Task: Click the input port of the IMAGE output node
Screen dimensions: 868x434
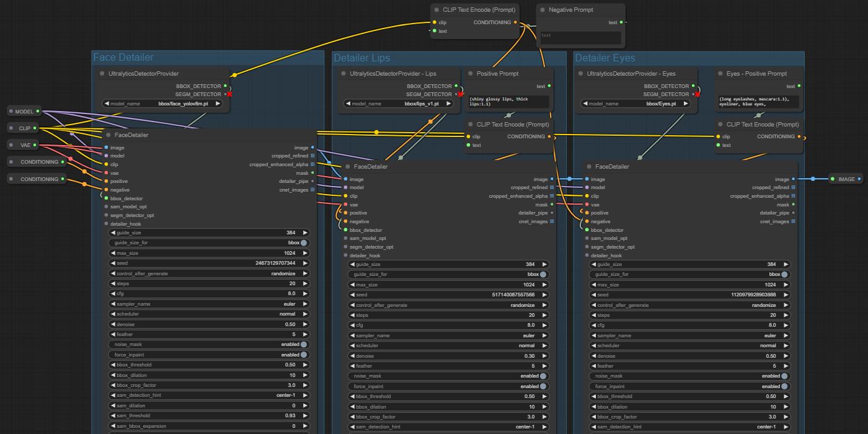Action: [833, 179]
